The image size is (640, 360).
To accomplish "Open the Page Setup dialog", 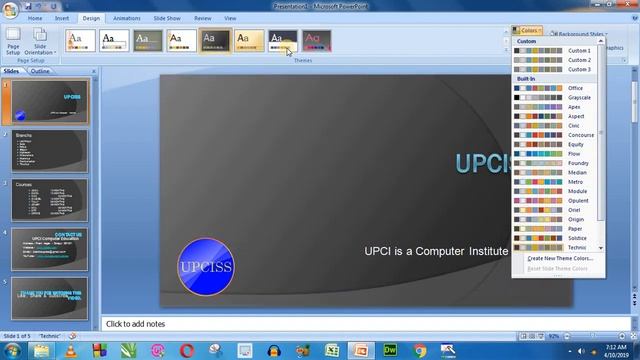I will click(x=13, y=41).
